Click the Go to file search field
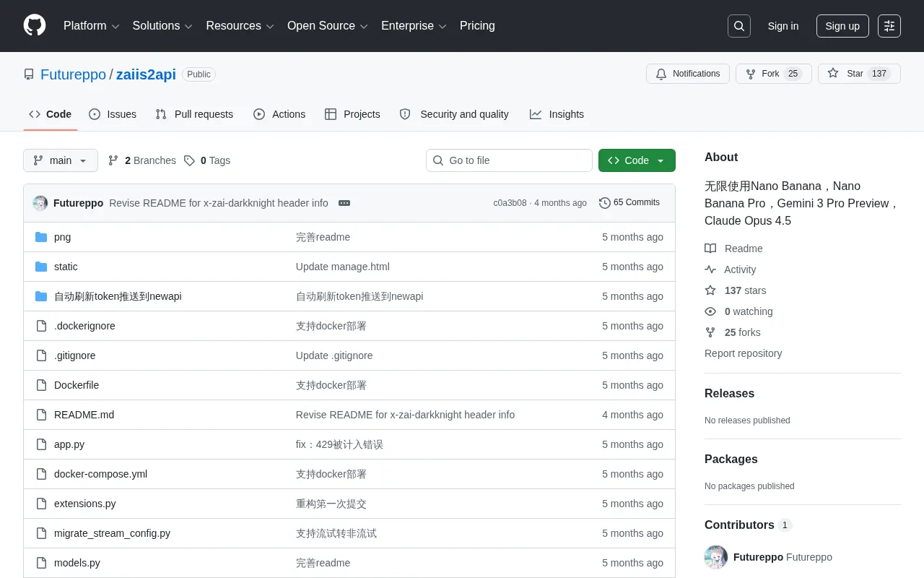924x578 pixels. coord(509,160)
